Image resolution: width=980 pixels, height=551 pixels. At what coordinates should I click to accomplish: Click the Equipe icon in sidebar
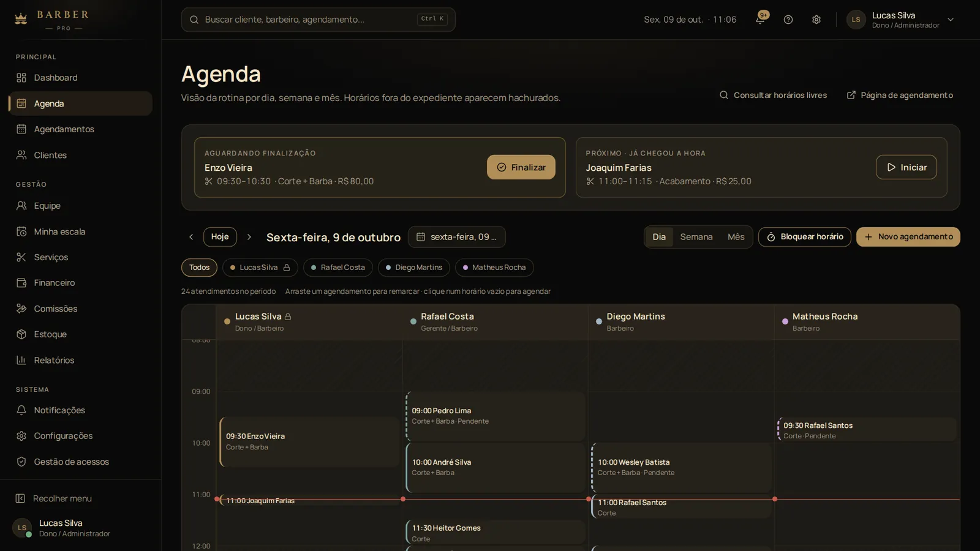point(21,206)
